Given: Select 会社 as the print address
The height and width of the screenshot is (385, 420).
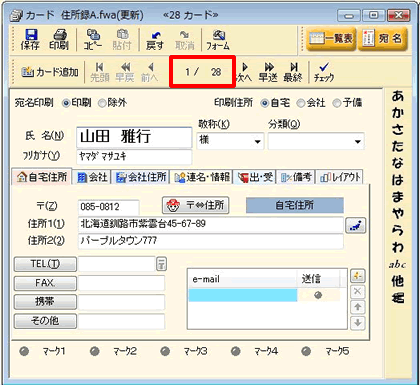Looking at the screenshot, I should tap(301, 103).
